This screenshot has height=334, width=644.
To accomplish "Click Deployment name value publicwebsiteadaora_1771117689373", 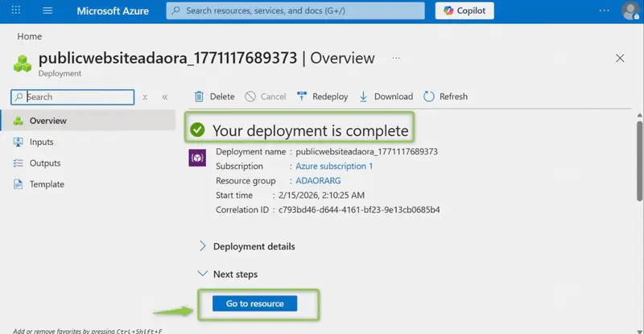I will (367, 151).
